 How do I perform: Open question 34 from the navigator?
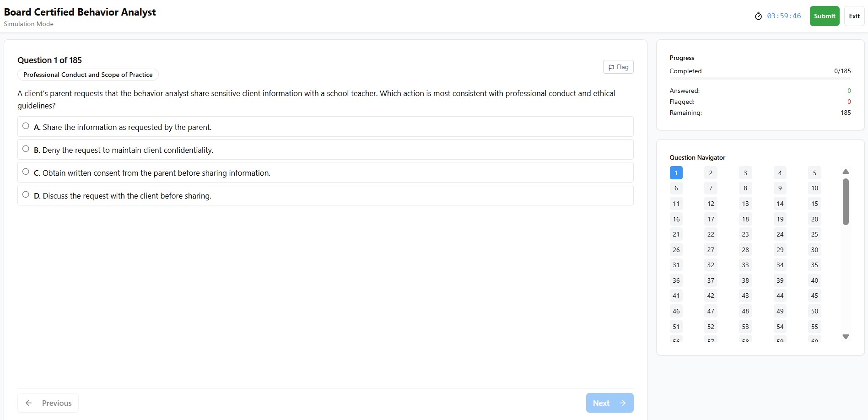click(780, 265)
